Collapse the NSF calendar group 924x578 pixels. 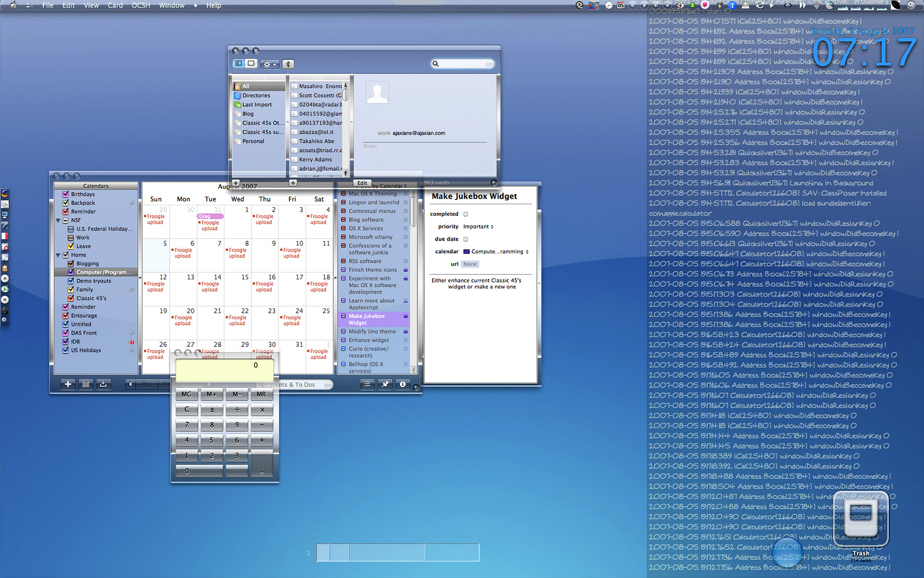pyautogui.click(x=58, y=220)
